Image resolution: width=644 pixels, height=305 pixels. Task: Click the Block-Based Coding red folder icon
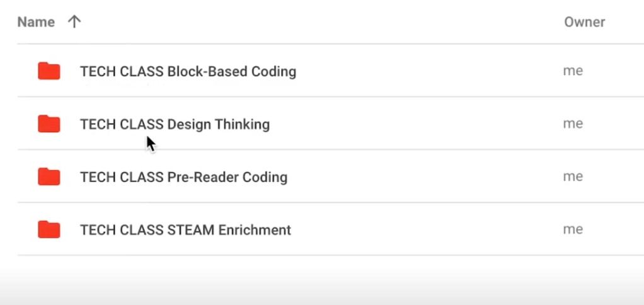click(49, 71)
